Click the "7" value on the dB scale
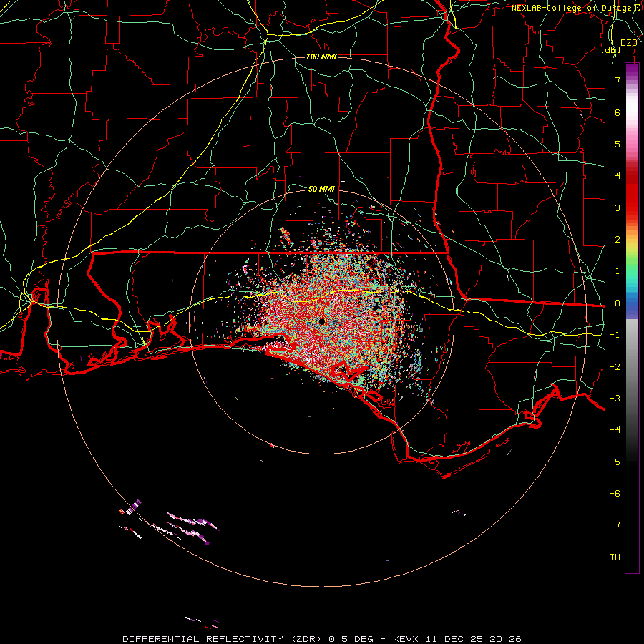The width and height of the screenshot is (644, 644). [618, 80]
